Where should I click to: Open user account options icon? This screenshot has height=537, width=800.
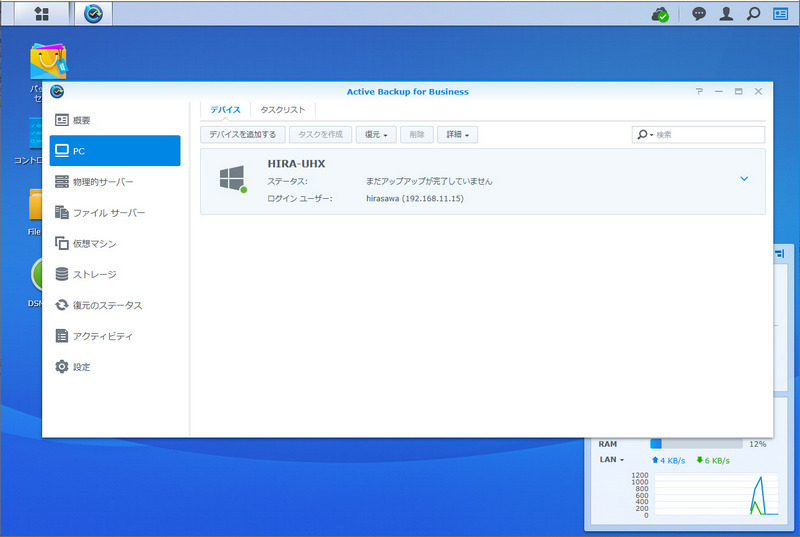(x=726, y=14)
